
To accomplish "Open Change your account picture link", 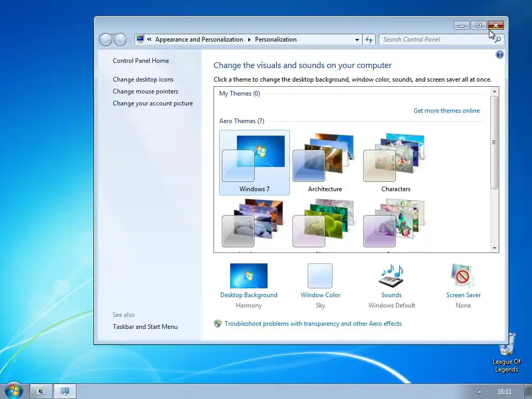I will [153, 103].
